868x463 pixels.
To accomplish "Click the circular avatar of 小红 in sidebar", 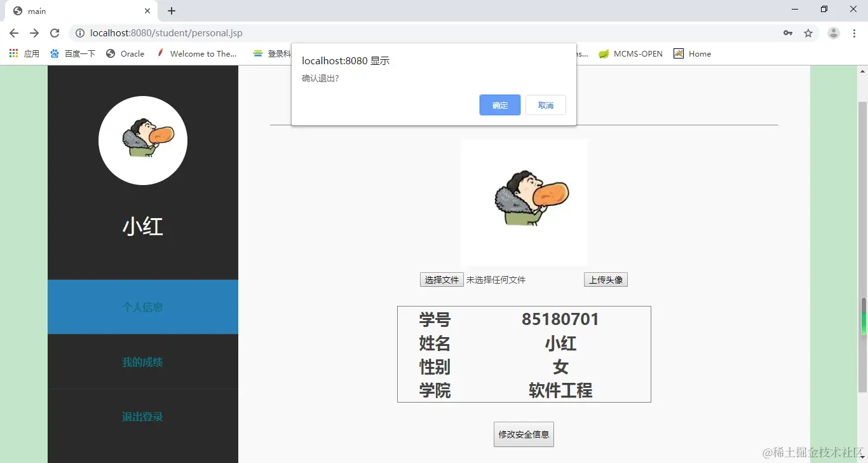I will tap(142, 141).
